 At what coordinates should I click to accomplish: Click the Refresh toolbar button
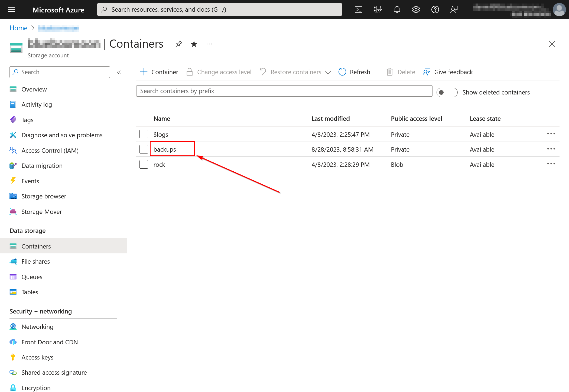click(x=354, y=72)
